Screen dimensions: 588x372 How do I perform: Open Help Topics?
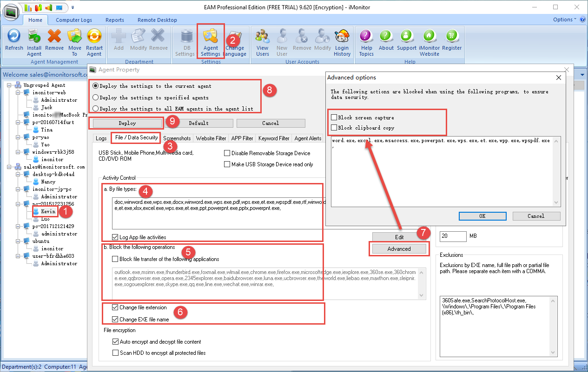(x=366, y=42)
